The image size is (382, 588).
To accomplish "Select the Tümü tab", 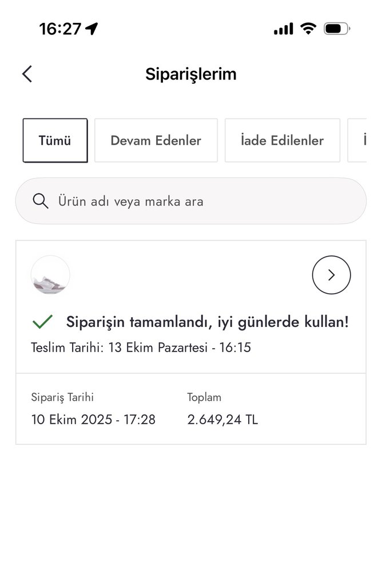I will [x=55, y=140].
